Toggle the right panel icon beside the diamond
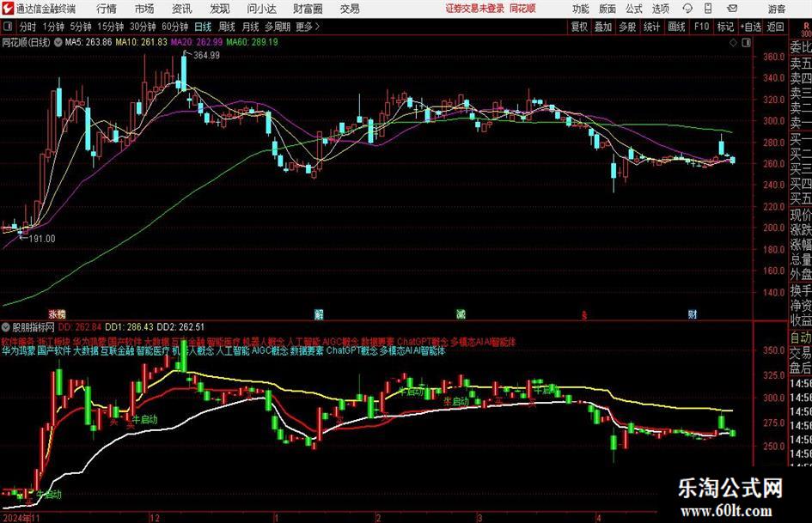This screenshot has height=523, width=812. point(746,43)
